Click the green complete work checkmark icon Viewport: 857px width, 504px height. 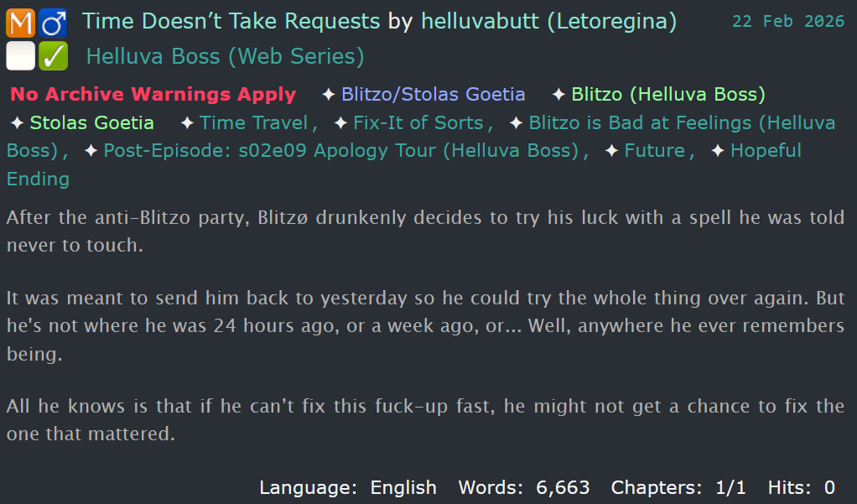(53, 56)
